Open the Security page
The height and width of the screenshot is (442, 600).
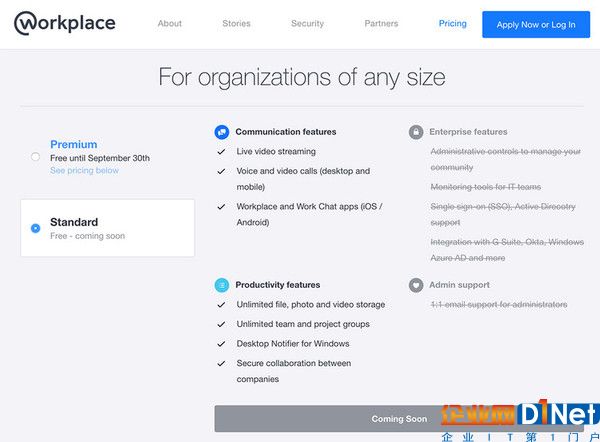click(x=307, y=23)
